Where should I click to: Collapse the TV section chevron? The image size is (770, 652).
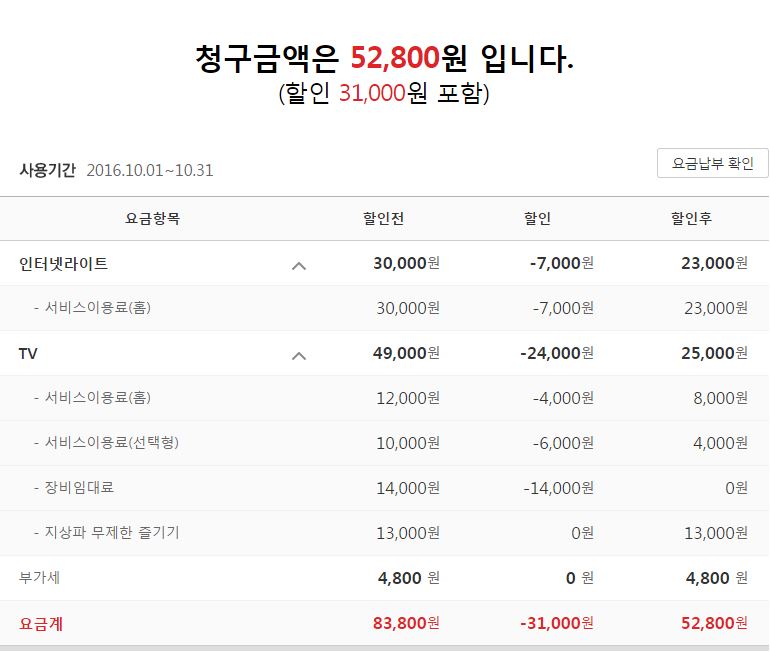298,355
